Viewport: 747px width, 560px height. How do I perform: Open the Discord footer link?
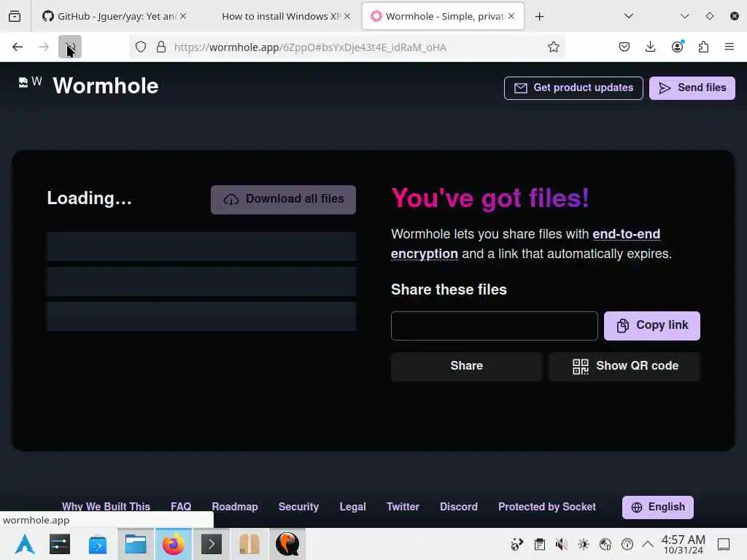pos(459,507)
